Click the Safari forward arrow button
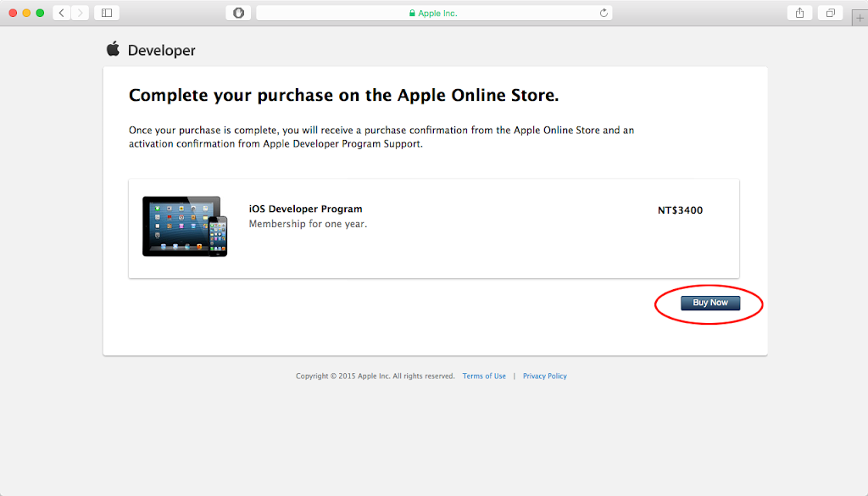This screenshot has width=868, height=496. pyautogui.click(x=80, y=13)
